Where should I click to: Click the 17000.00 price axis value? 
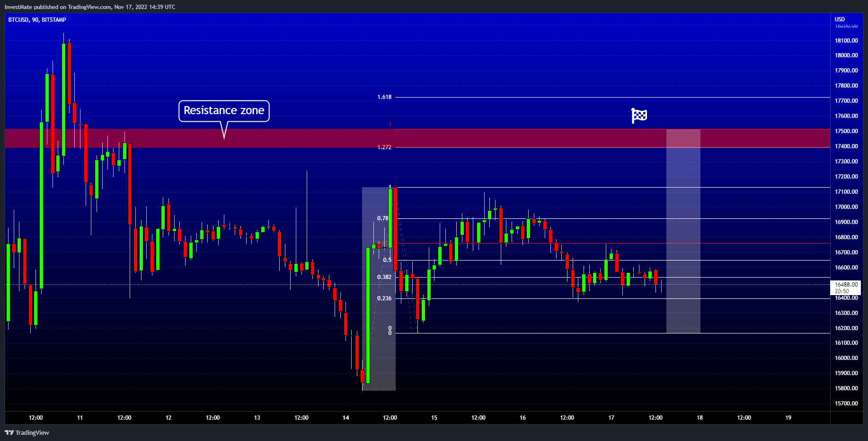[x=846, y=207]
